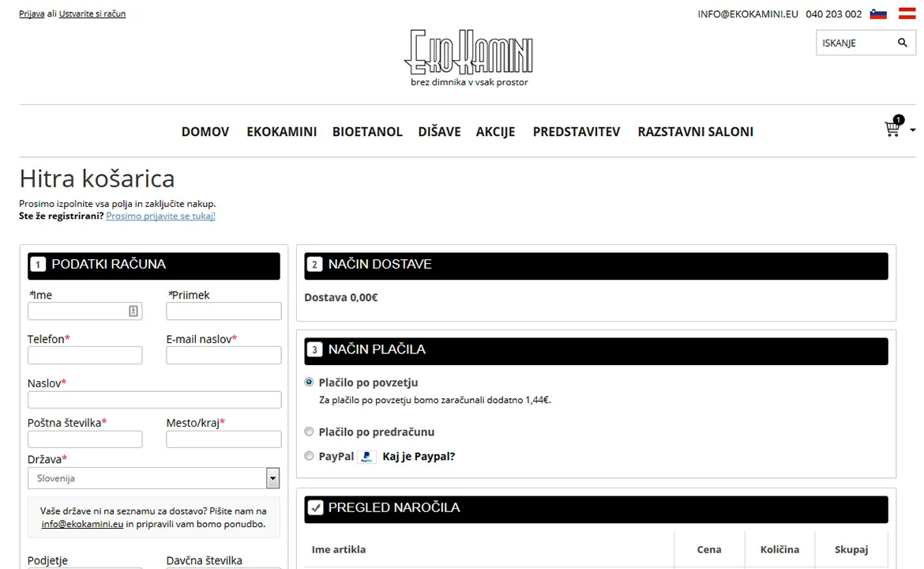Expand cart dropdown arrow beside cart

(x=912, y=130)
